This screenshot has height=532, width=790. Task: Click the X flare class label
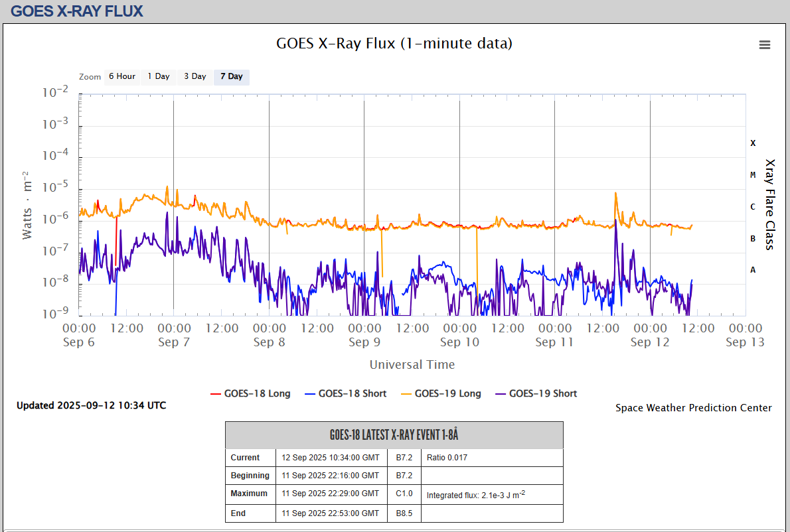pos(753,143)
